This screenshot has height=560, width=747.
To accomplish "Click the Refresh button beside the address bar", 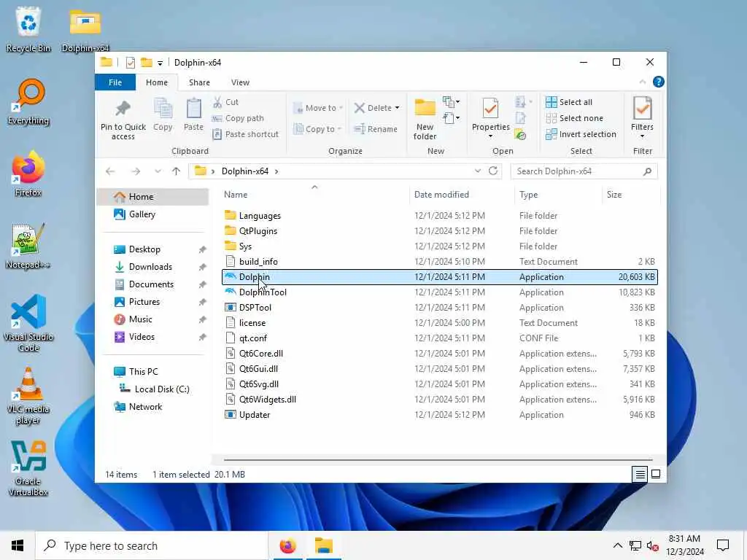I will [x=493, y=171].
